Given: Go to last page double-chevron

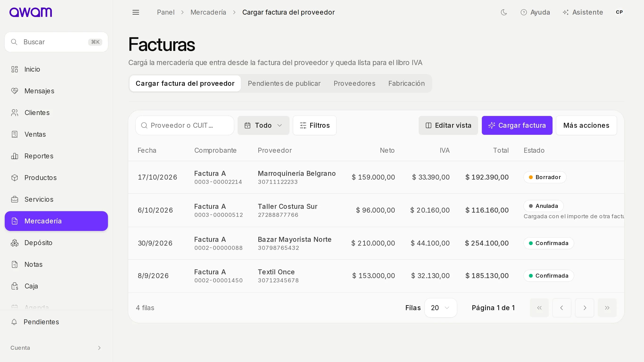Looking at the screenshot, I should (607, 308).
